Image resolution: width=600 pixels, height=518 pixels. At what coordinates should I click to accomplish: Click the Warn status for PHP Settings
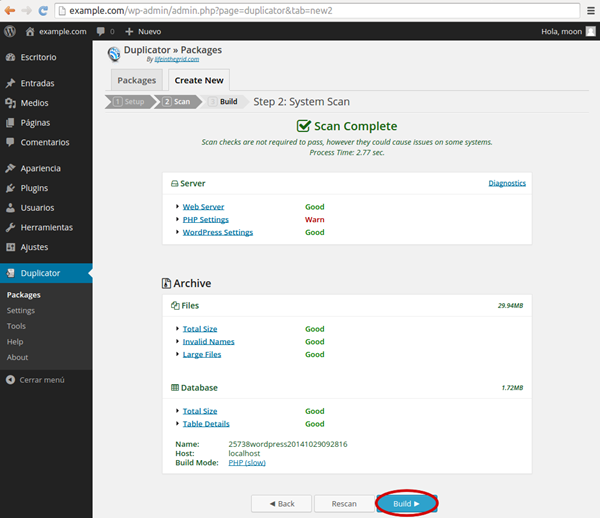[315, 220]
